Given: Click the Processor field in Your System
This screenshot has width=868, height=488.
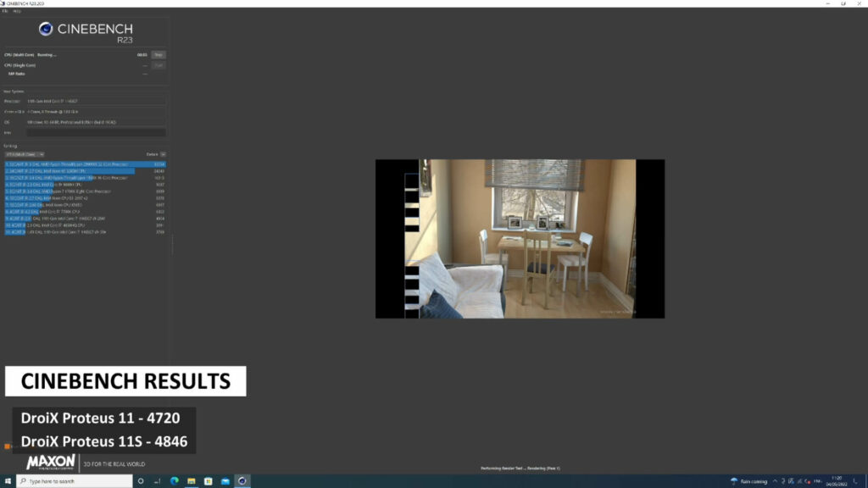Looking at the screenshot, I should tap(97, 102).
